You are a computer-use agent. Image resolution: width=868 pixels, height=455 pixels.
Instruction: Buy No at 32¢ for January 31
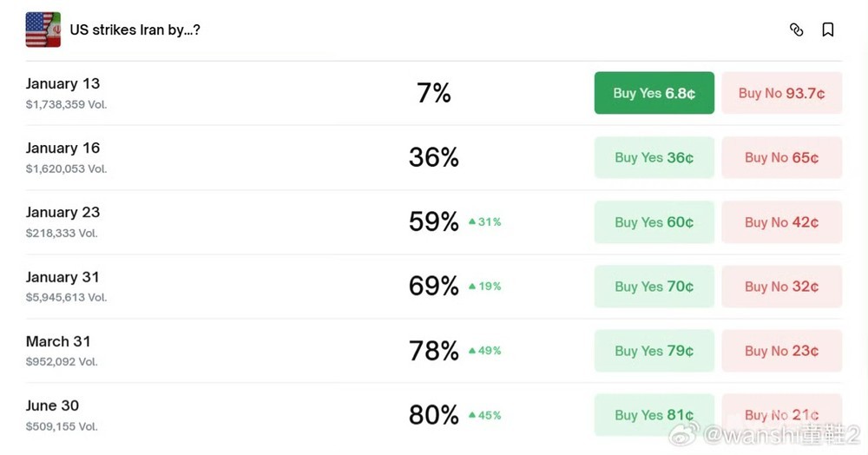click(x=781, y=287)
